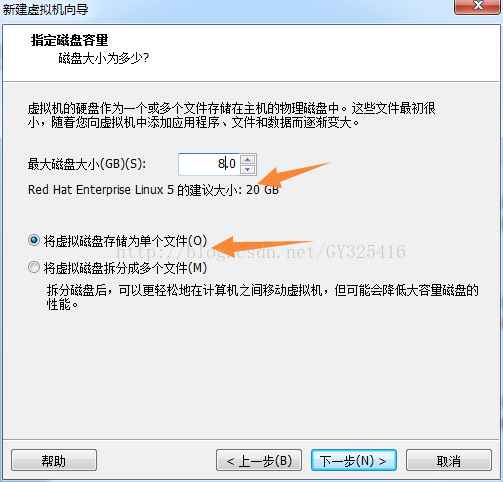The width and height of the screenshot is (503, 482).
Task: Click the 最大磁盘大小(GB)(S) label
Action: [x=87, y=164]
